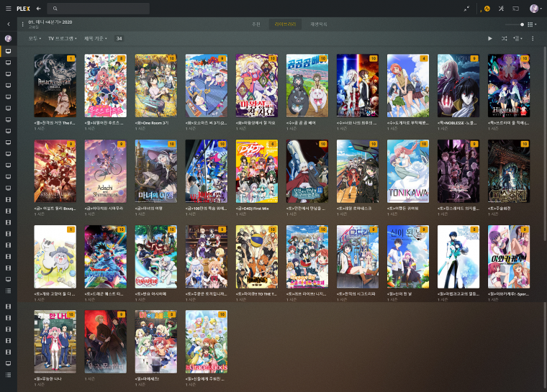
Task: Click the unwatched count badge on TONIKAWA poster
Action: coord(424,144)
